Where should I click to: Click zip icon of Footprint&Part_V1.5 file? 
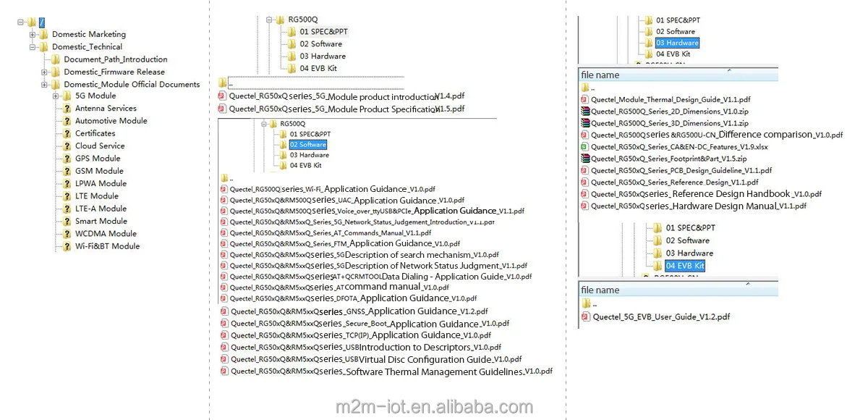585,159
